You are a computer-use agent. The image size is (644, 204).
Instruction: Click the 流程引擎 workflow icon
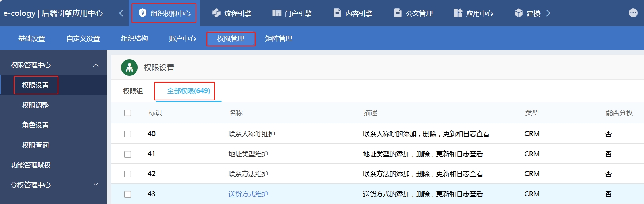tap(216, 13)
